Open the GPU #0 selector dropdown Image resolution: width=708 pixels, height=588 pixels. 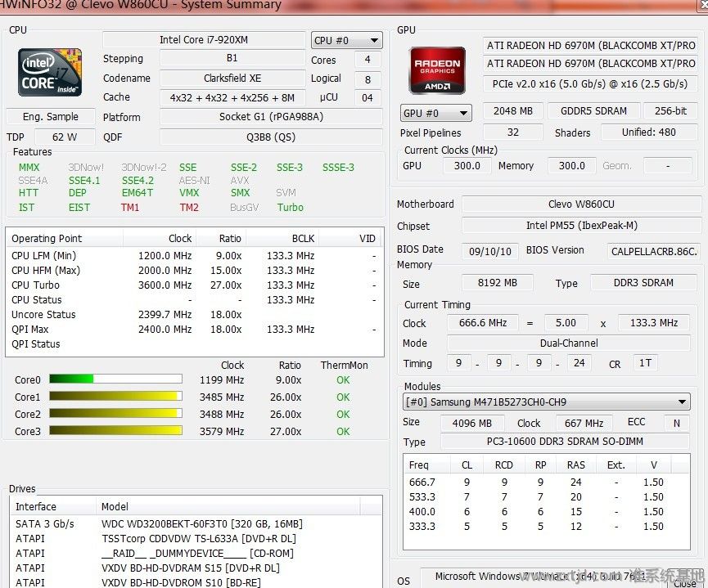[x=435, y=113]
